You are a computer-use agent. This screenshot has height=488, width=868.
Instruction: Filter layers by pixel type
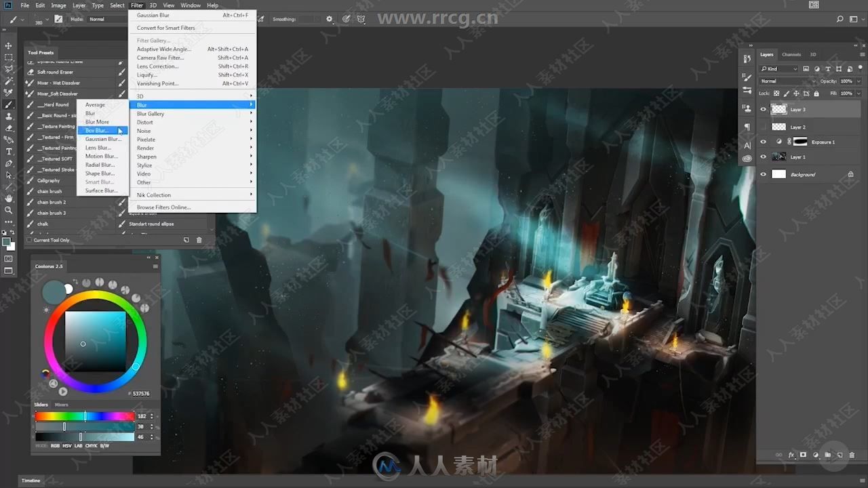pos(806,68)
